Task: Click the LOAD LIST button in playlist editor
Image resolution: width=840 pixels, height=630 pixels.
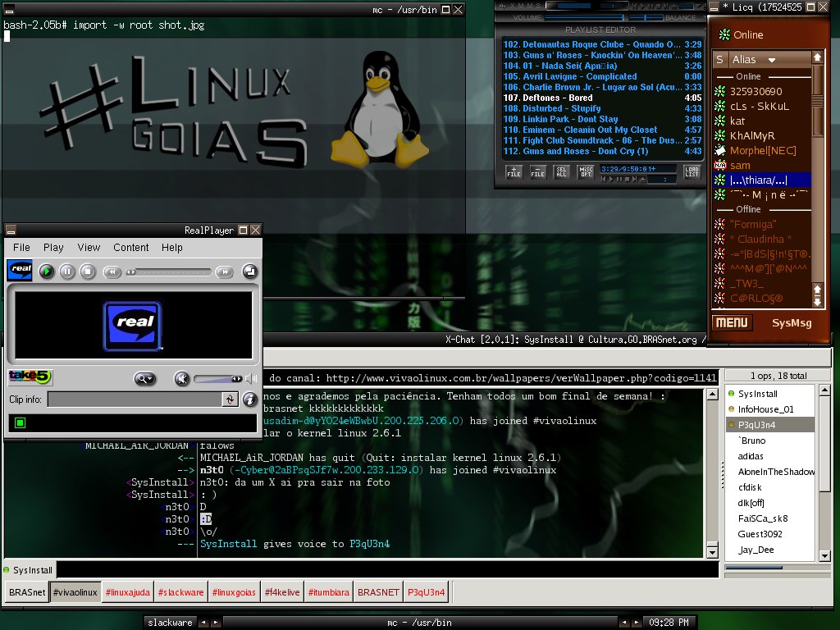Action: (x=692, y=171)
